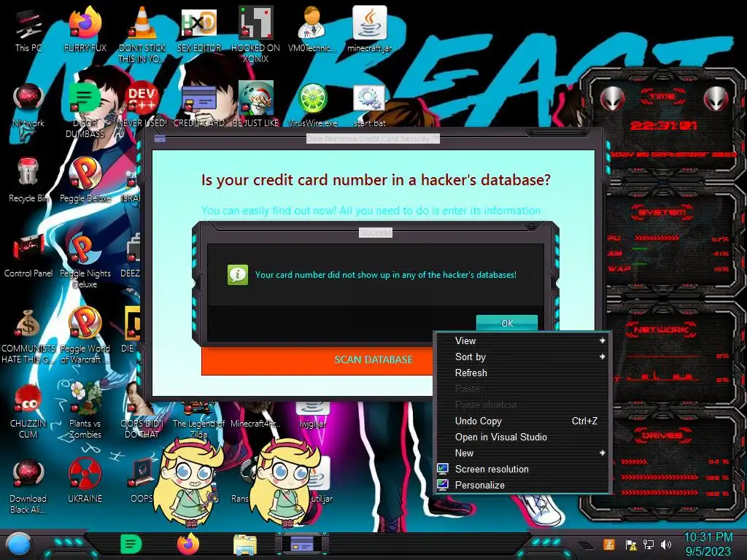This screenshot has width=747, height=560.
Task: Open the Minecraft4Fr desktop icon
Action: [255, 415]
